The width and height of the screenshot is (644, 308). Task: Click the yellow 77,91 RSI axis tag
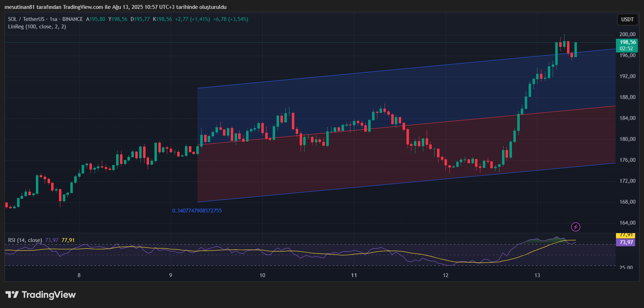coord(626,235)
